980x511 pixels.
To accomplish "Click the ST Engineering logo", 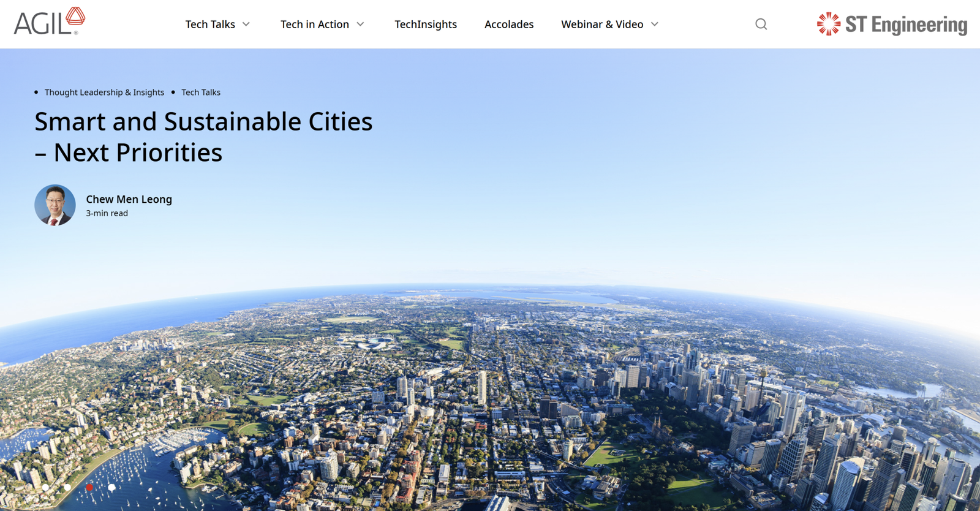I will pos(892,25).
